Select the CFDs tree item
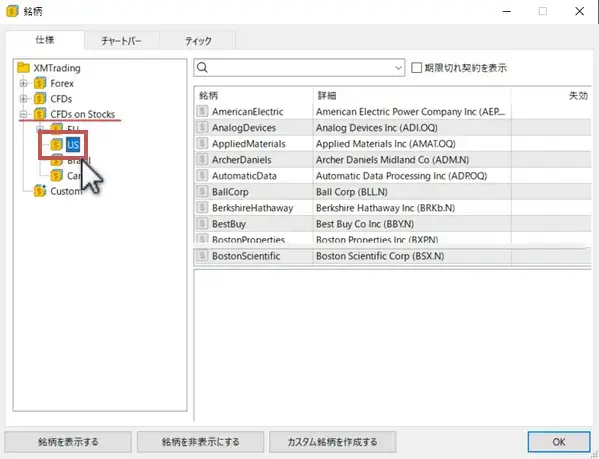 [61, 99]
